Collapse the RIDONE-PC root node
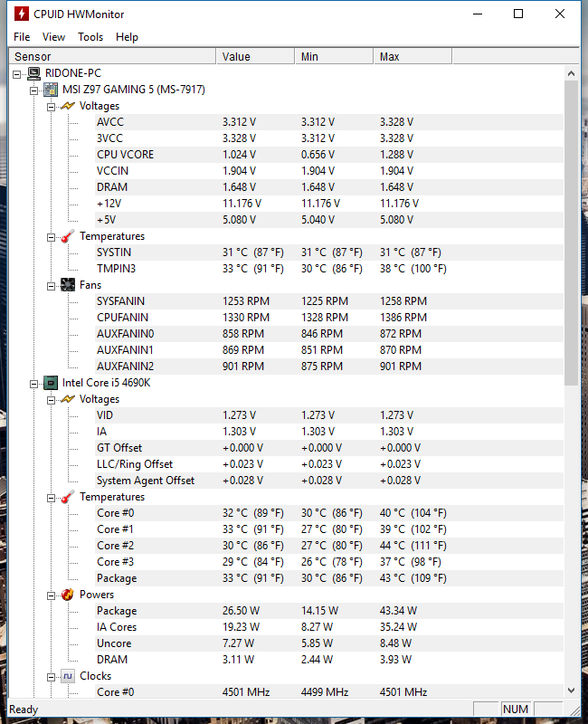Screen dimensions: 588x724 (17, 74)
